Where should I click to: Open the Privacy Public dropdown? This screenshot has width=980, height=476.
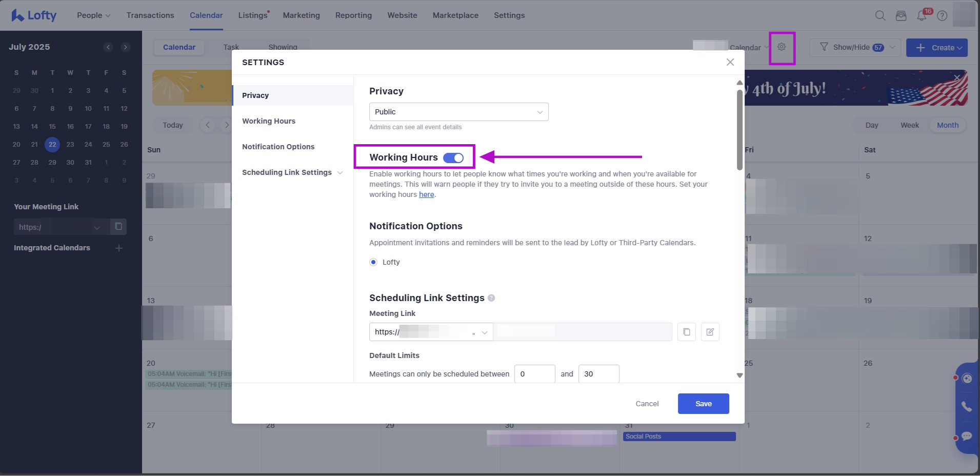(x=458, y=112)
